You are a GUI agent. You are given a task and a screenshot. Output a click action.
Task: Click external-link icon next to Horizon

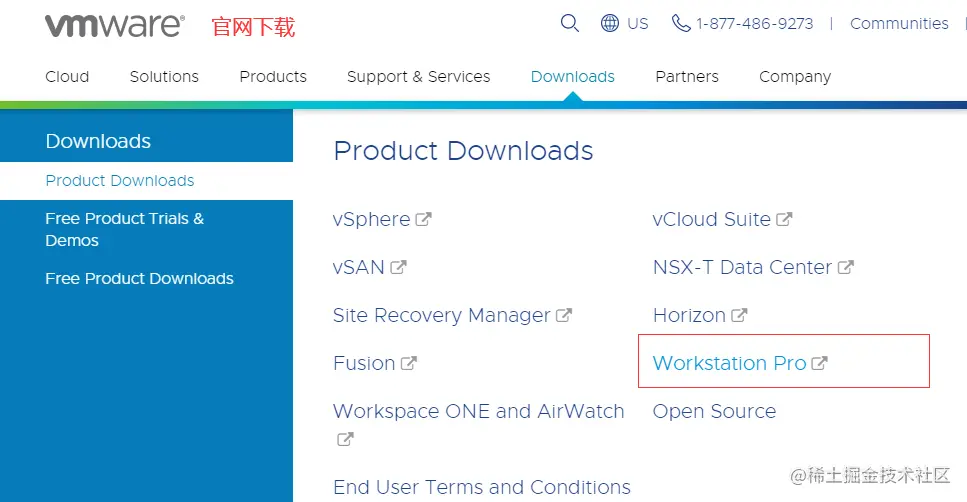(x=739, y=315)
